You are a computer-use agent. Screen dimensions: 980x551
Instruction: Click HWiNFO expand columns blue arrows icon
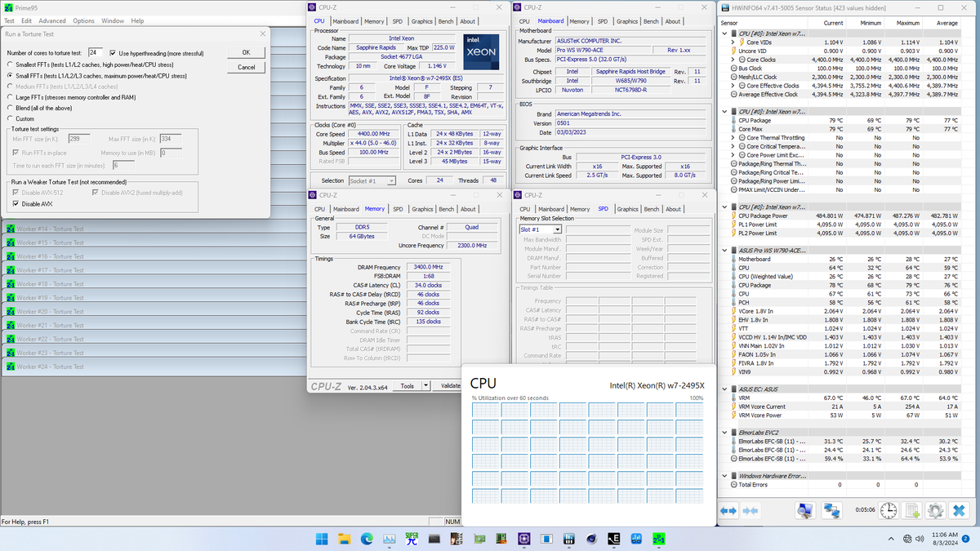click(x=729, y=510)
